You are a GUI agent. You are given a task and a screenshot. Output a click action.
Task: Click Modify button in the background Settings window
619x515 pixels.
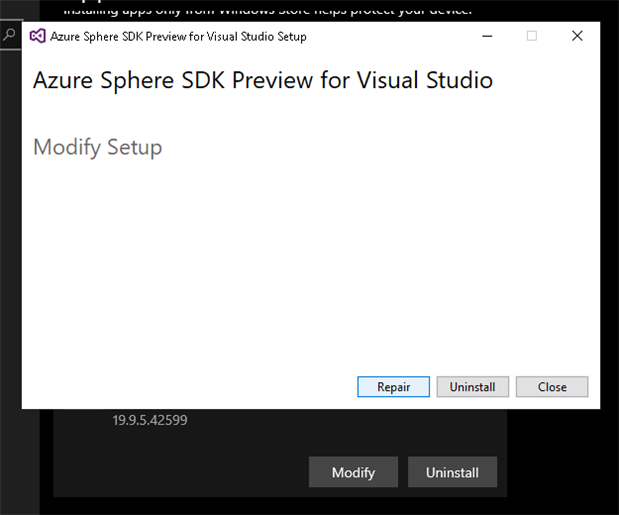pyautogui.click(x=353, y=472)
